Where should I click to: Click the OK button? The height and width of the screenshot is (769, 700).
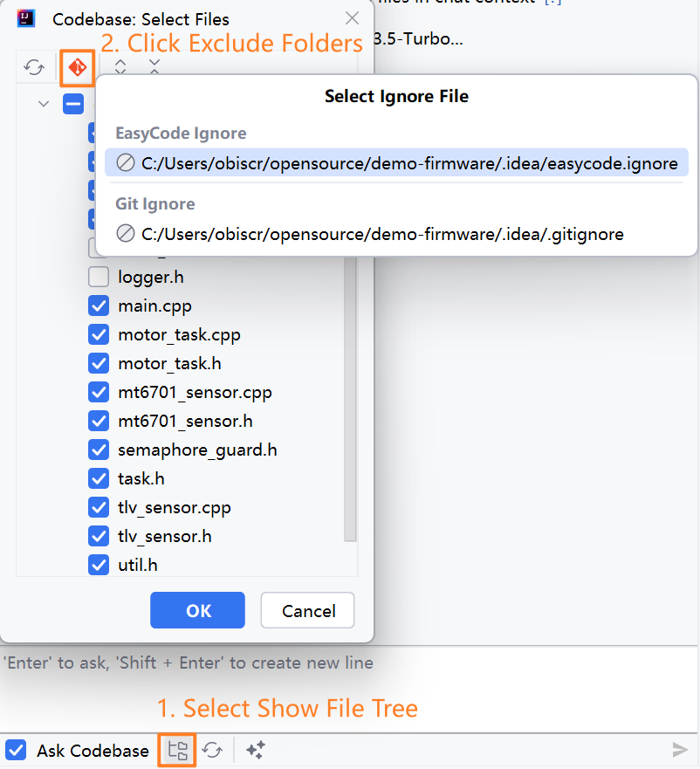click(x=197, y=610)
